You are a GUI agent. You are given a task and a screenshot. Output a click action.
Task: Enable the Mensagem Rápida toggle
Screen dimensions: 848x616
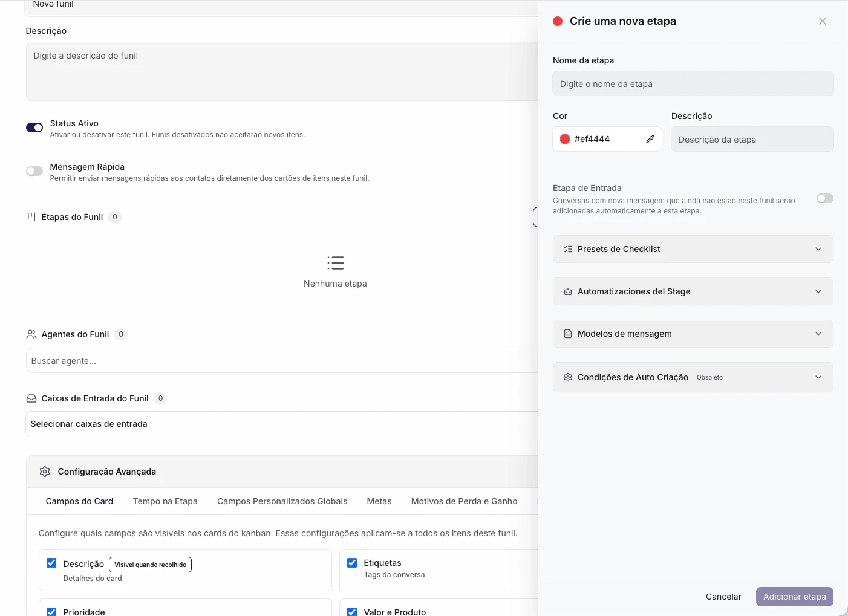click(34, 171)
